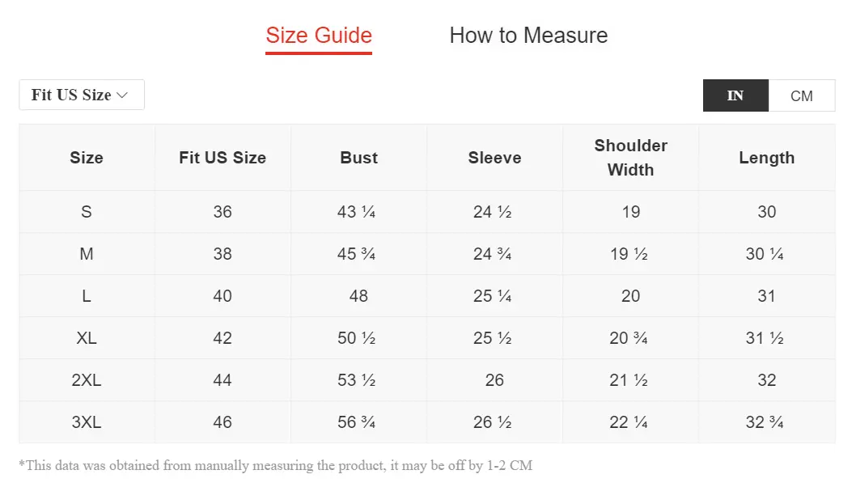Select the XL size row label
The height and width of the screenshot is (504, 852).
pos(87,338)
